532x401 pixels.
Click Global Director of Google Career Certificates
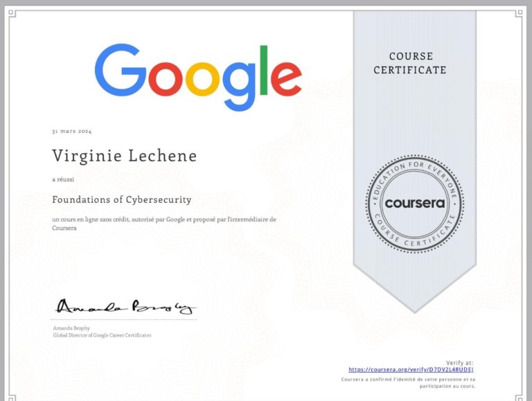tap(102, 335)
